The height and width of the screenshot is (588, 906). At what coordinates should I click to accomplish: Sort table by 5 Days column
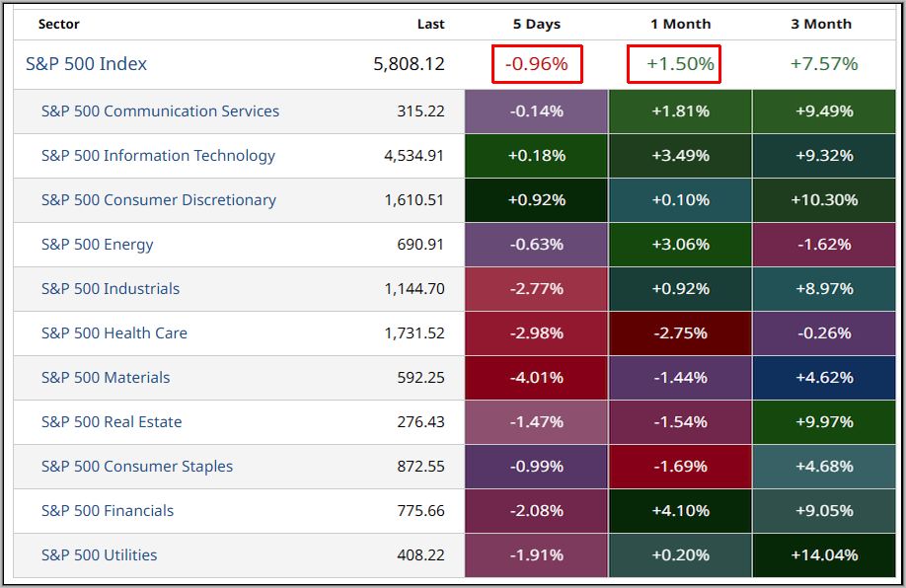(x=537, y=24)
